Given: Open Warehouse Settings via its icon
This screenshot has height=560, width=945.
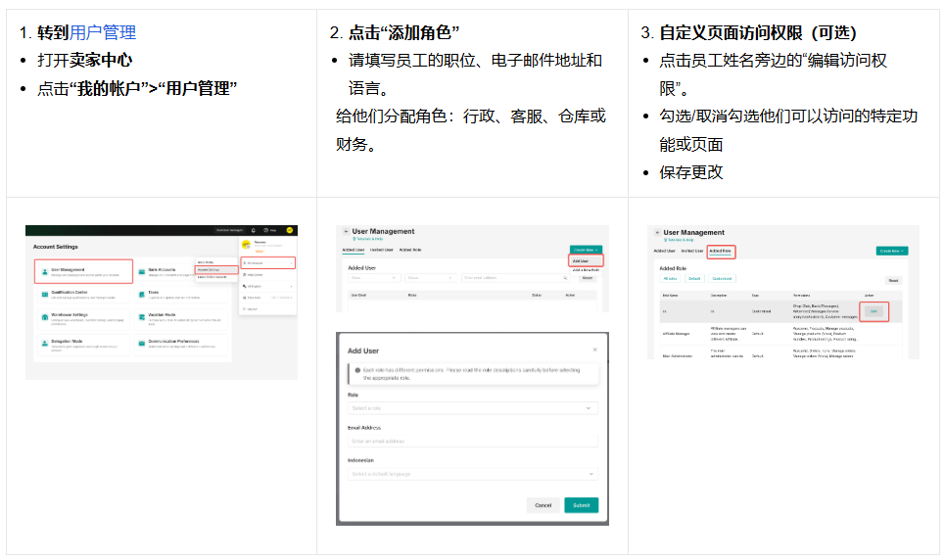Looking at the screenshot, I should tap(43, 317).
